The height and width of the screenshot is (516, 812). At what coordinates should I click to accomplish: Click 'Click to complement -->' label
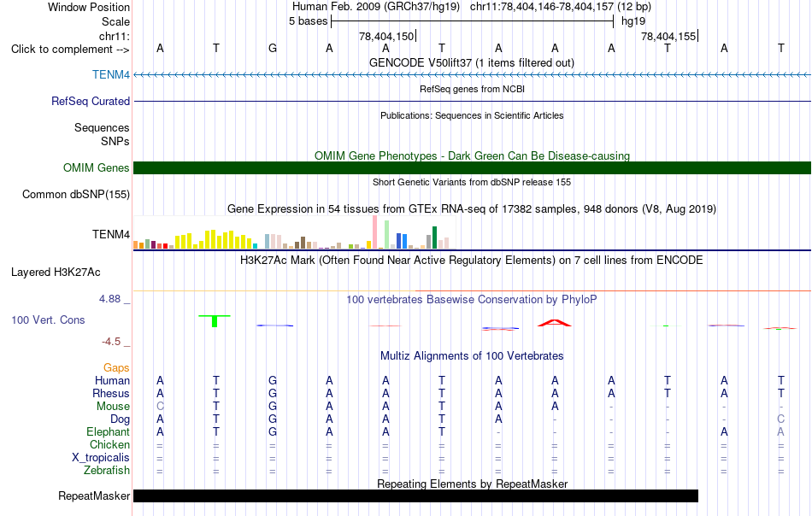[x=70, y=50]
